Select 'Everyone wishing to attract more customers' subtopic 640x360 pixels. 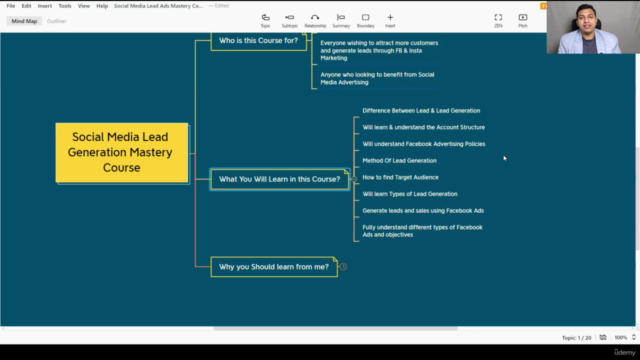tap(379, 51)
